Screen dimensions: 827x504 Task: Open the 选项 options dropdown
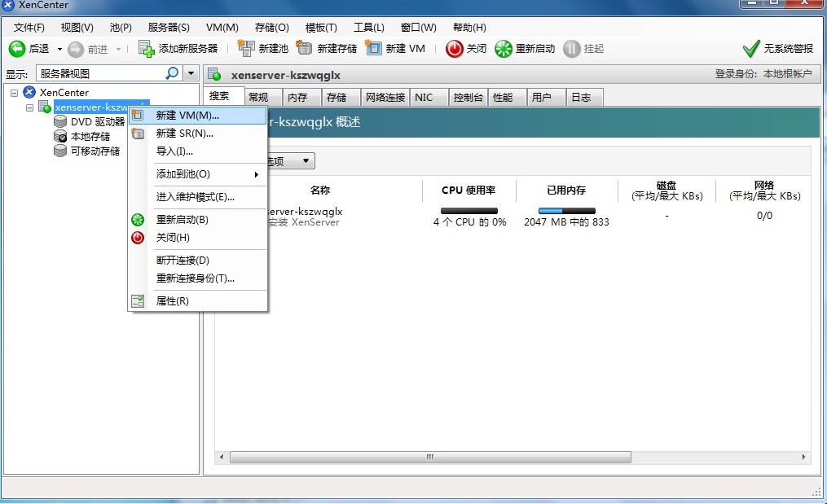pos(289,160)
